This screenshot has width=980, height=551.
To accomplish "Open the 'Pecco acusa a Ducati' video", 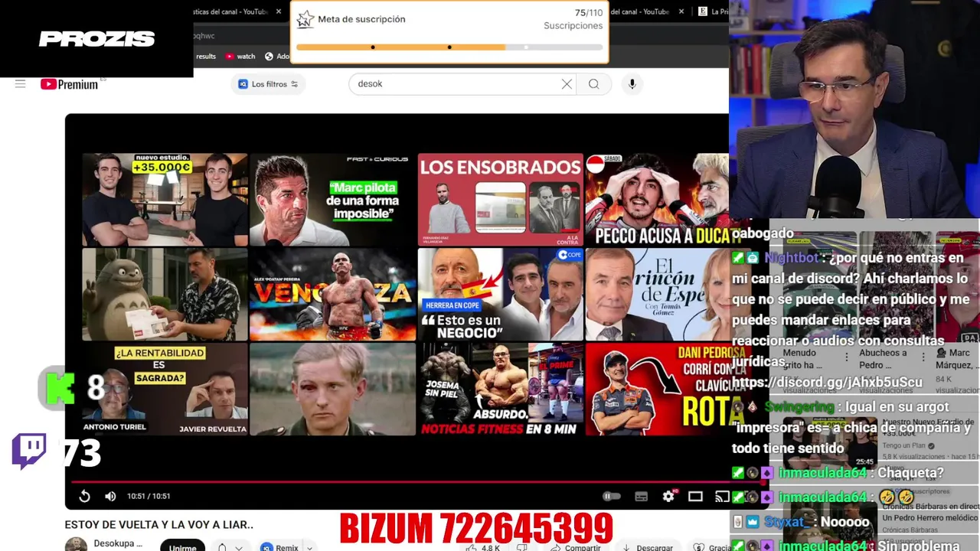I will 657,199.
